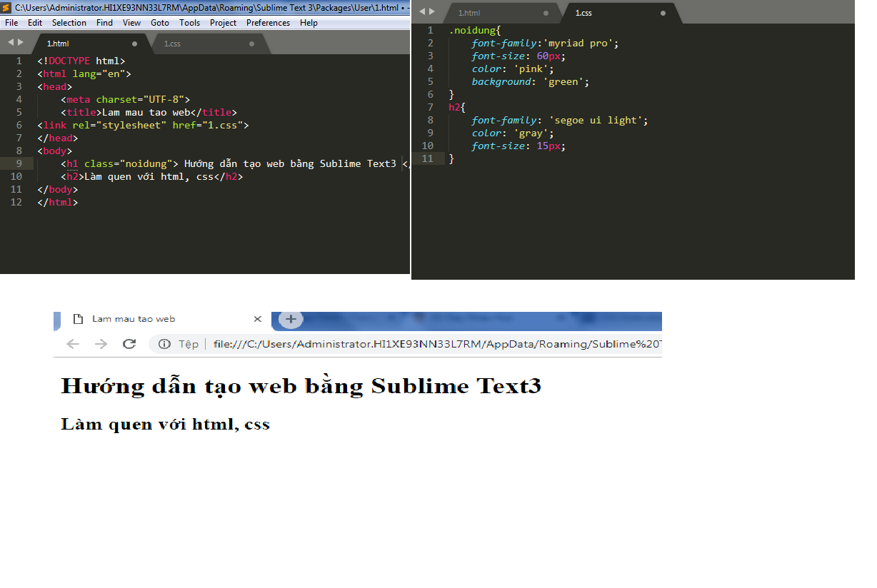Click the '<h2>Làm quen với html, css</h2>' line
The image size is (877, 588).
(x=151, y=176)
